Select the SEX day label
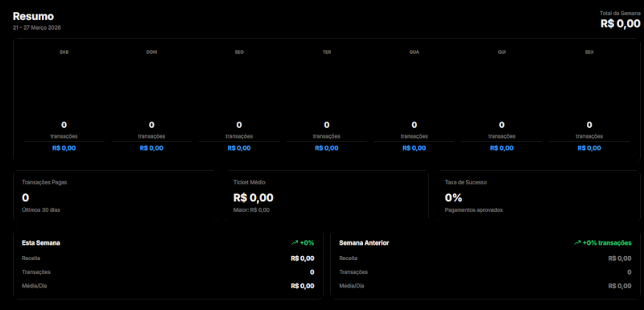Image resolution: width=644 pixels, height=310 pixels. [589, 52]
